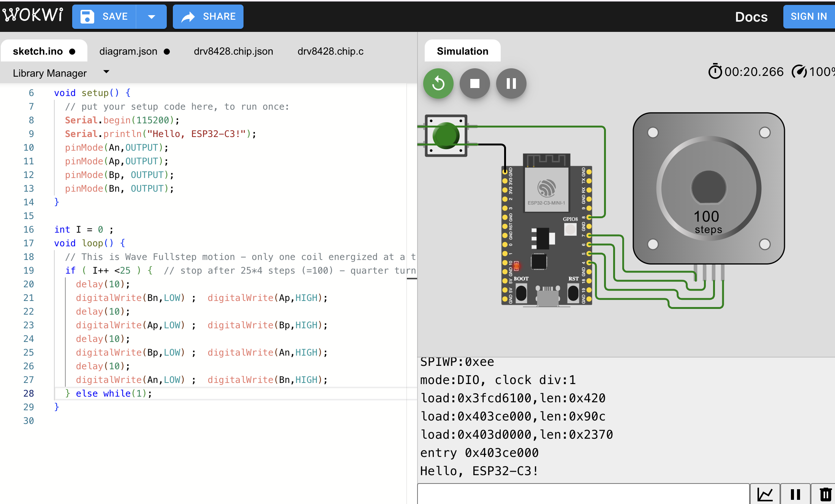Image resolution: width=835 pixels, height=504 pixels.
Task: Click the Wokwi logo
Action: pos(33,15)
